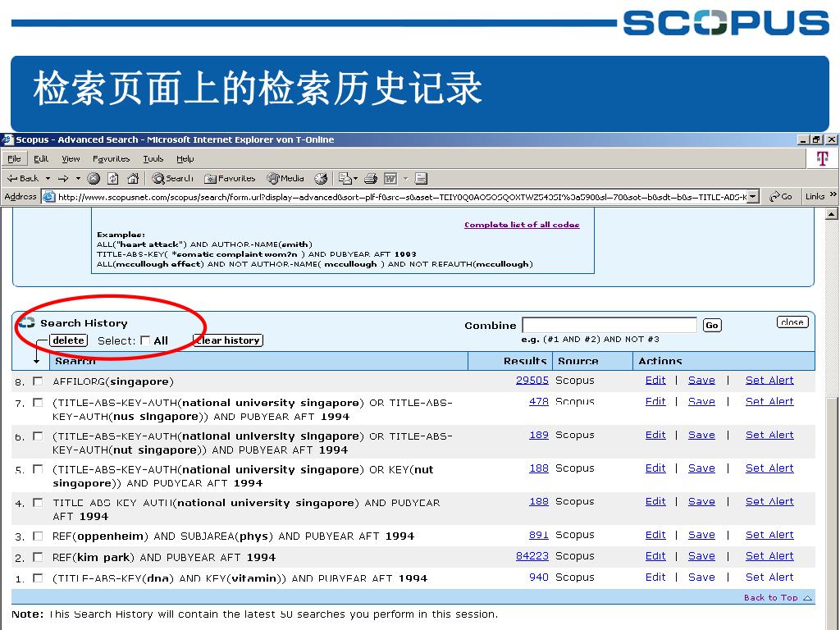Click the Go button next to Combine
840x630 pixels.
[x=712, y=325]
